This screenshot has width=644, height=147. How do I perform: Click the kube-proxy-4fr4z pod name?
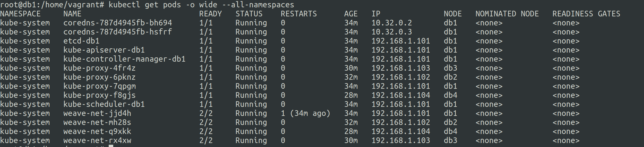(x=99, y=68)
